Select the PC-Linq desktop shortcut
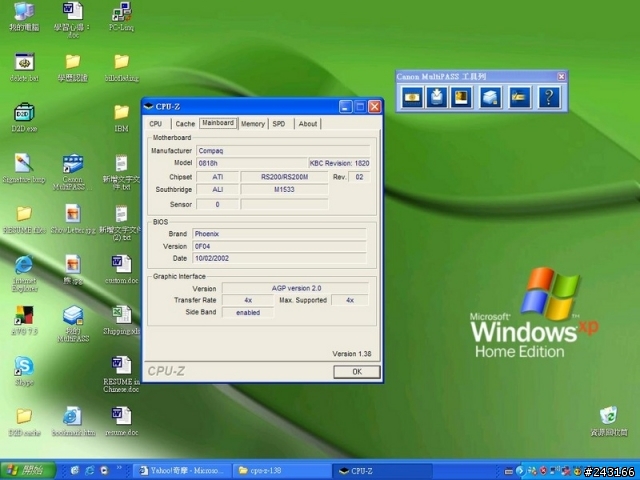Image resolution: width=640 pixels, height=480 pixels. 122,17
